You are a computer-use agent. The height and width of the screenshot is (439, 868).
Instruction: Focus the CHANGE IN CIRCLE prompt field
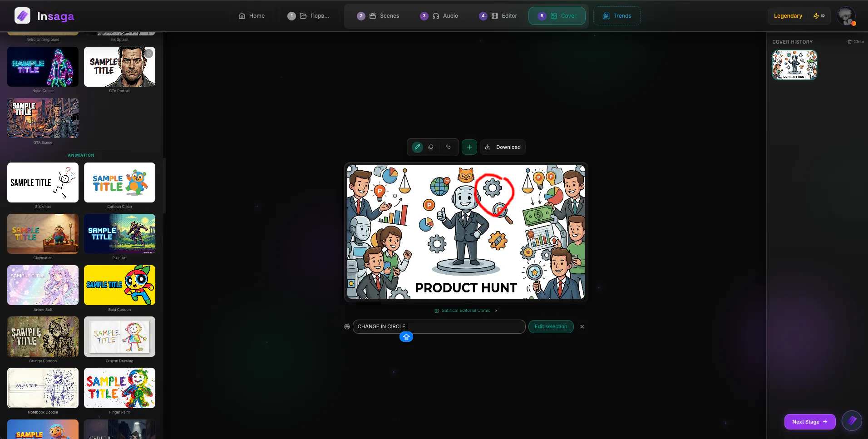click(x=439, y=326)
